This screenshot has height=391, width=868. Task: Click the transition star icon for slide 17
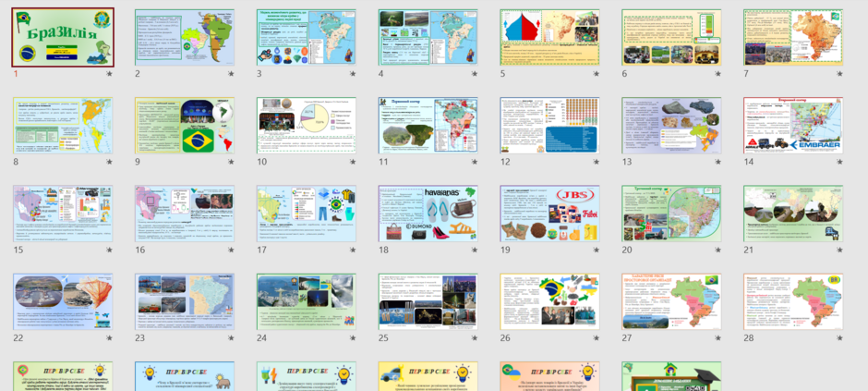click(353, 250)
